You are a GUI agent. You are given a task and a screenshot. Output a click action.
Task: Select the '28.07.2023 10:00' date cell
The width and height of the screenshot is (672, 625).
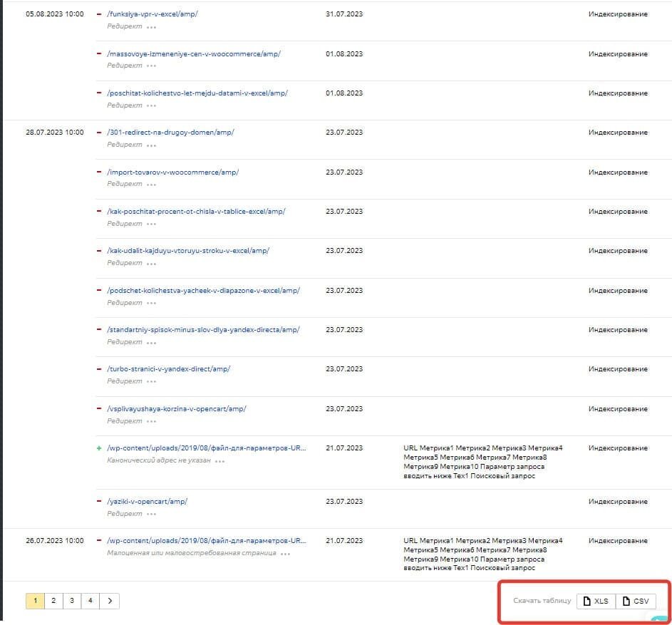pyautogui.click(x=54, y=132)
